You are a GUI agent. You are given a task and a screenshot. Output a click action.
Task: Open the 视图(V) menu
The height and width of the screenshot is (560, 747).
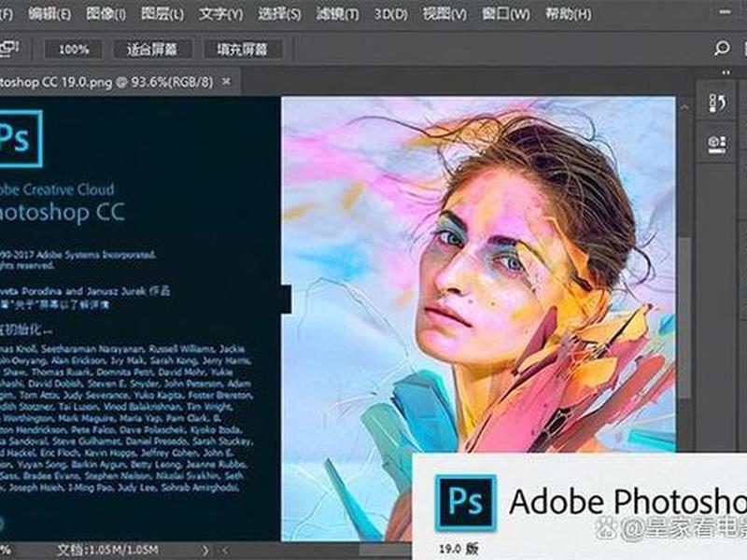pos(444,14)
